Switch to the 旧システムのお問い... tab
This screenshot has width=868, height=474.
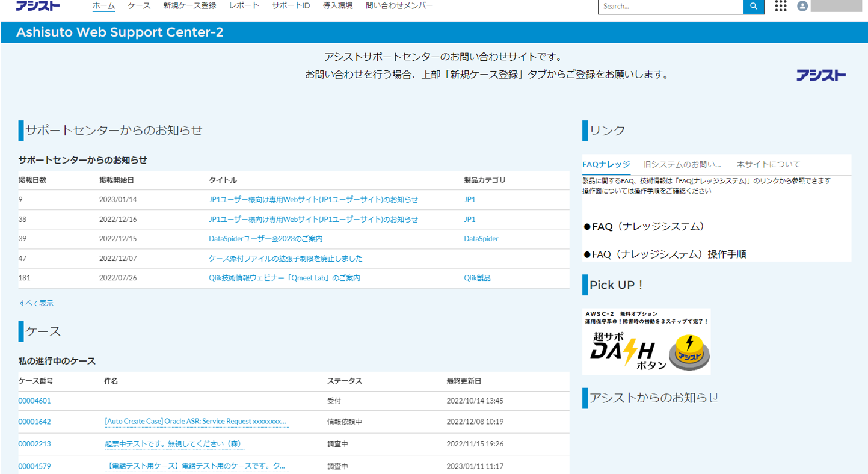click(x=682, y=164)
